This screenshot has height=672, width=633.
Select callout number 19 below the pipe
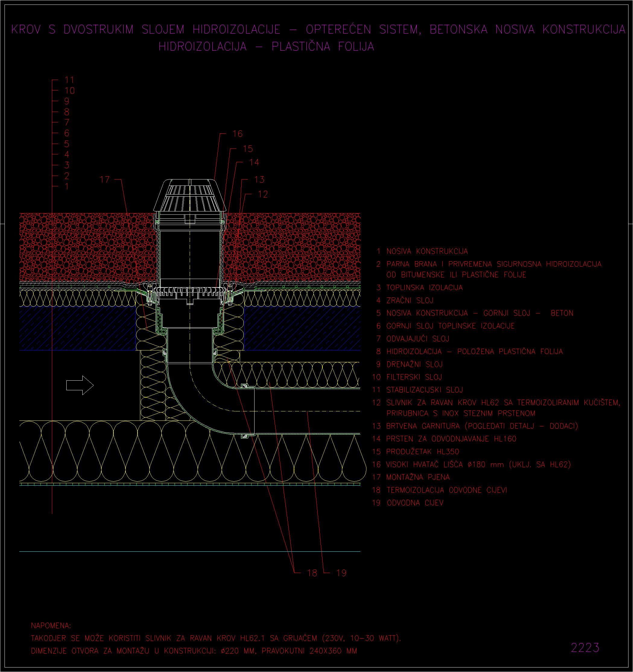pos(341,573)
